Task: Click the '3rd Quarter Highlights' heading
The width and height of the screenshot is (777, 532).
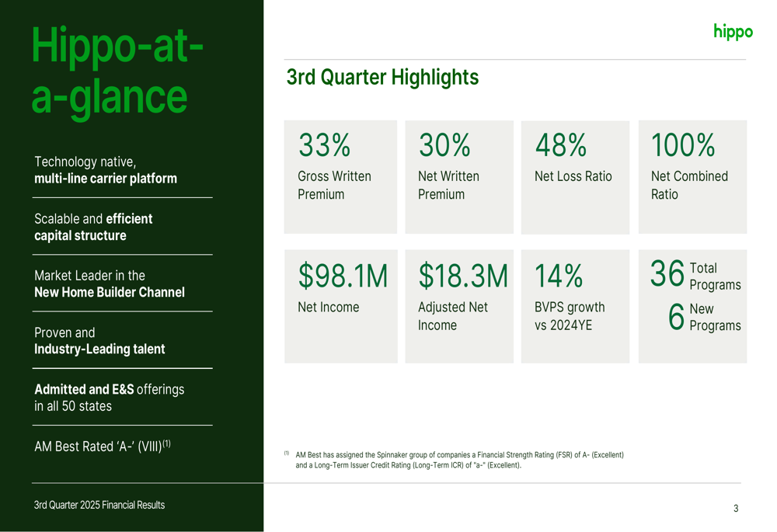Action: (381, 78)
